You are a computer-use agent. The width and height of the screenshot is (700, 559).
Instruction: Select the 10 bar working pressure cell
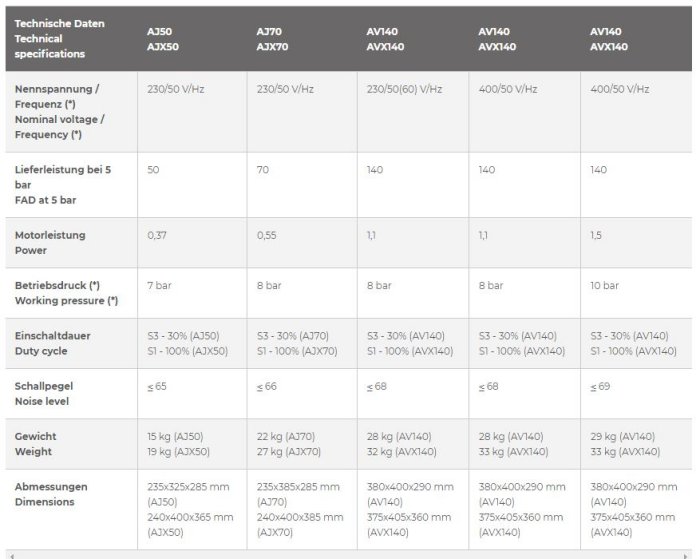click(605, 285)
